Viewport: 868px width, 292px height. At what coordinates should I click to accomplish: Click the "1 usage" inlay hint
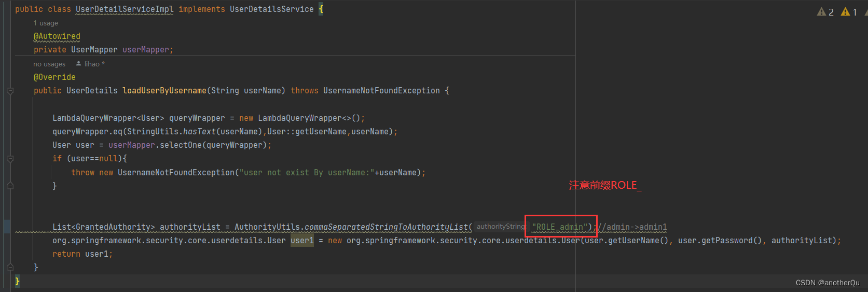tap(46, 23)
